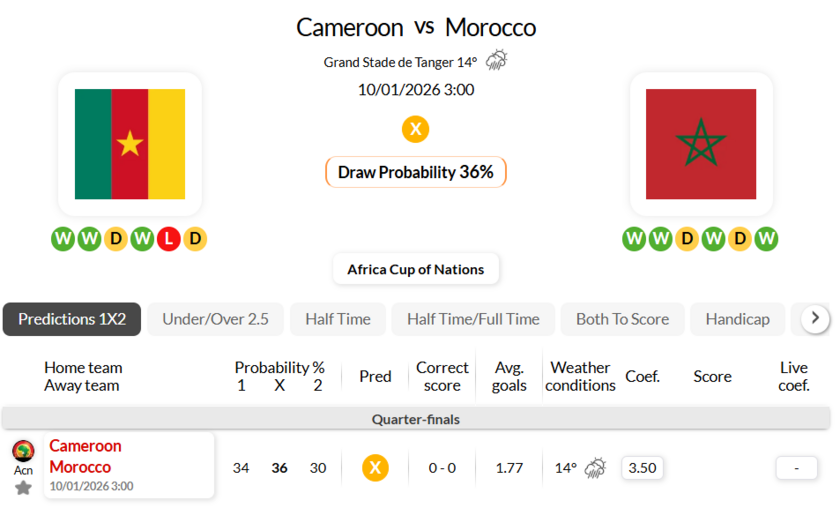Screen dimensions: 840x508
Task: Toggle the favorite star for Cameroon–Morocco match
Action: [x=23, y=487]
